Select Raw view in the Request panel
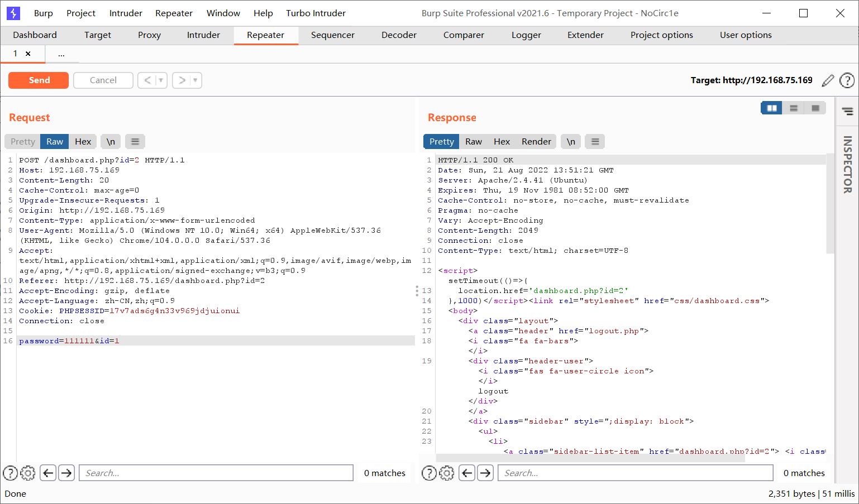 click(55, 142)
